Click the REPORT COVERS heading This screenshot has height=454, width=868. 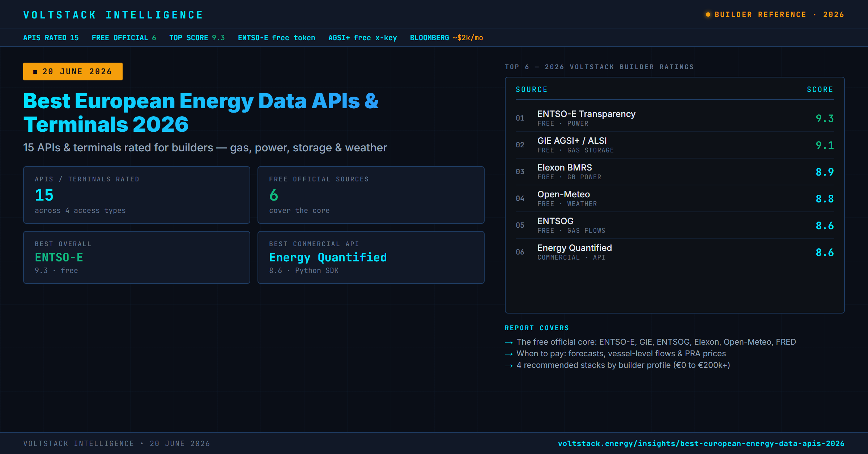pyautogui.click(x=537, y=328)
